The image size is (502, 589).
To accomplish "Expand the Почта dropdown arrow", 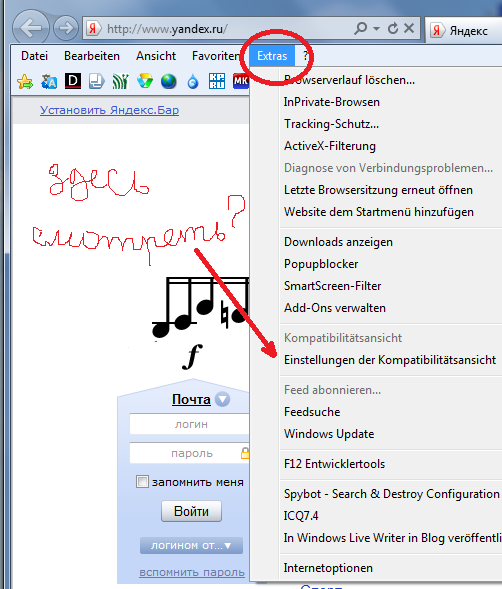I will tap(222, 399).
